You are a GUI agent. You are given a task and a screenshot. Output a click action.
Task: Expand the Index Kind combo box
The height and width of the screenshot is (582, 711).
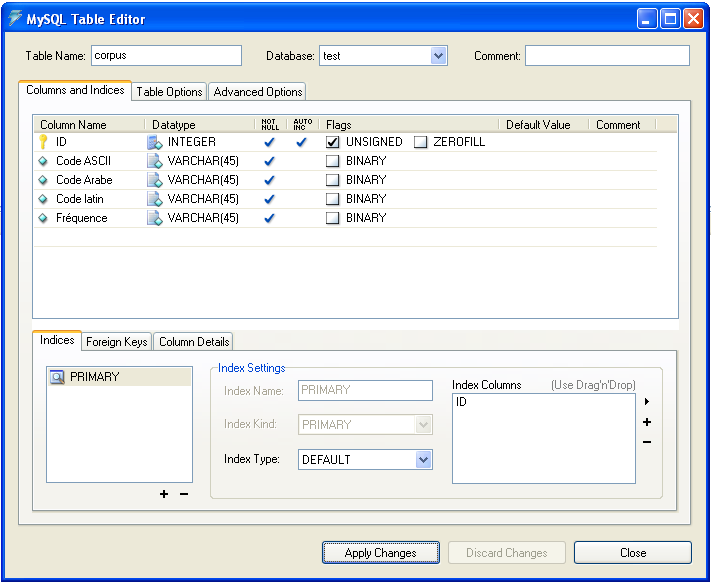[423, 425]
